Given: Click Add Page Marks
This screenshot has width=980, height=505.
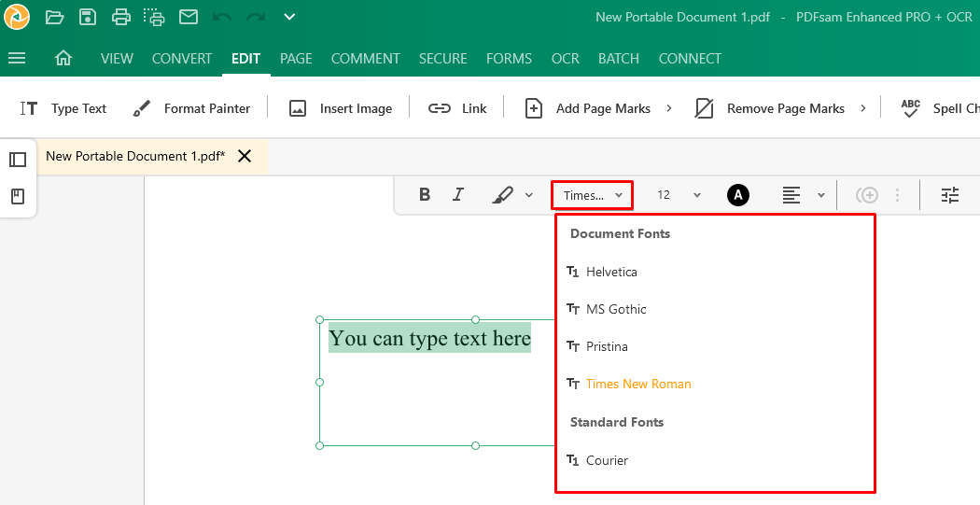Looking at the screenshot, I should point(587,109).
